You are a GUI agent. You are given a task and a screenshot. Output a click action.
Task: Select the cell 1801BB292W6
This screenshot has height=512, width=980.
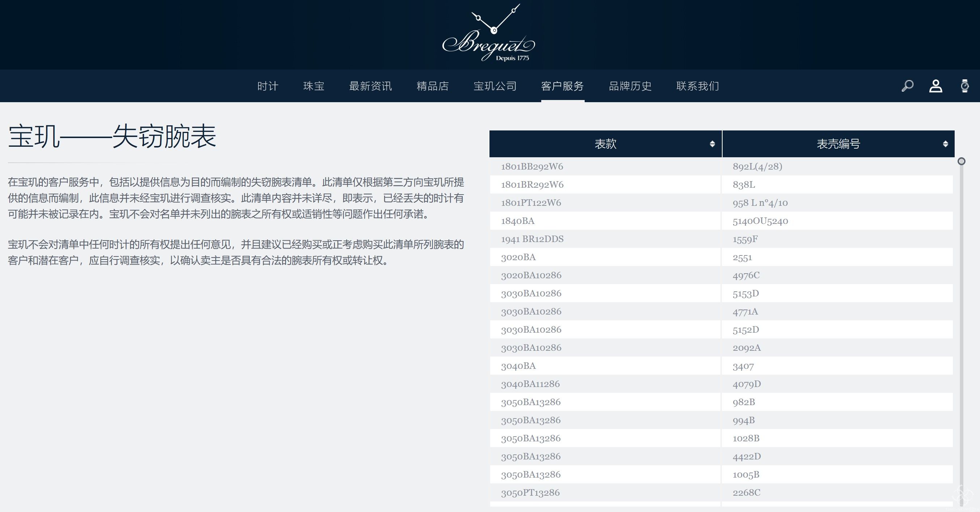click(x=605, y=166)
